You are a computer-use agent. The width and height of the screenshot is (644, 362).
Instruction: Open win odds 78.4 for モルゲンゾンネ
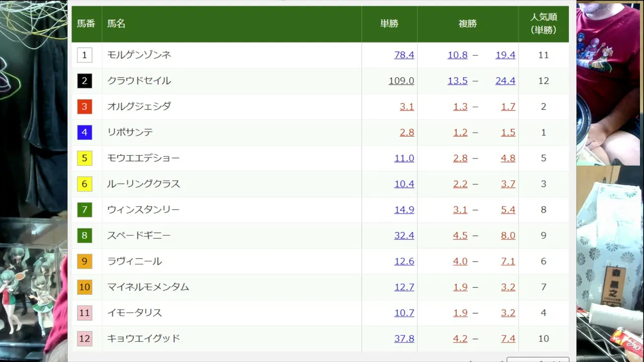tap(404, 55)
